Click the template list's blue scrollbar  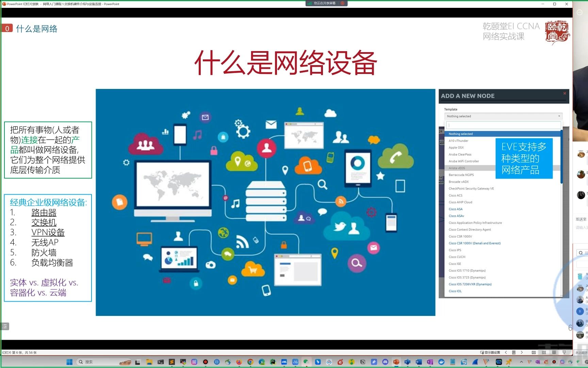[x=561, y=157]
